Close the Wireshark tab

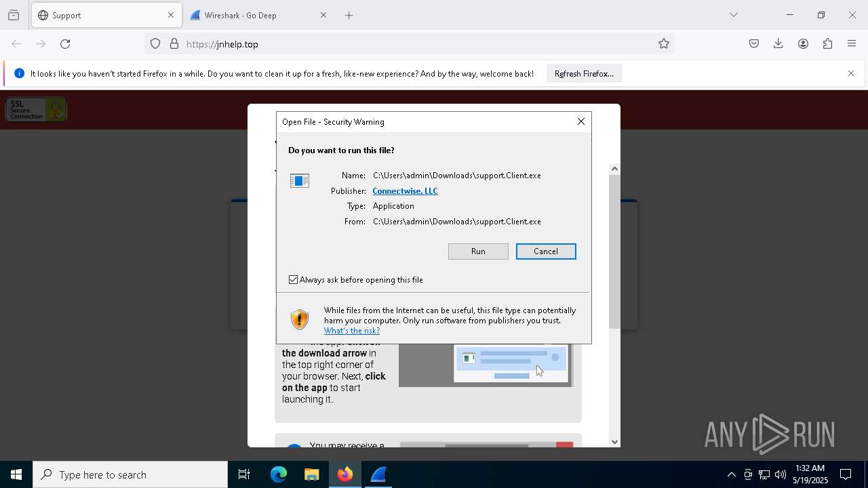click(x=323, y=15)
